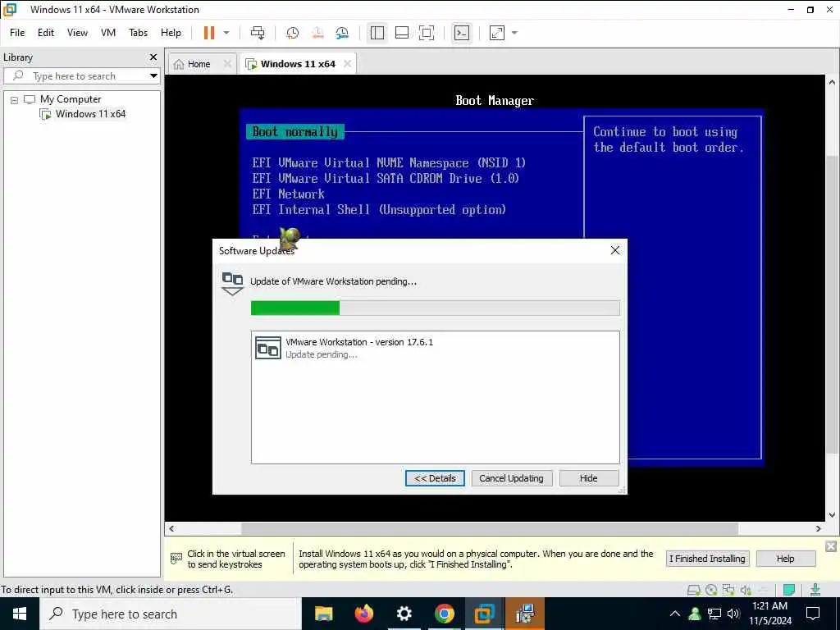This screenshot has width=840, height=630.
Task: Open the notification center
Action: 813,614
